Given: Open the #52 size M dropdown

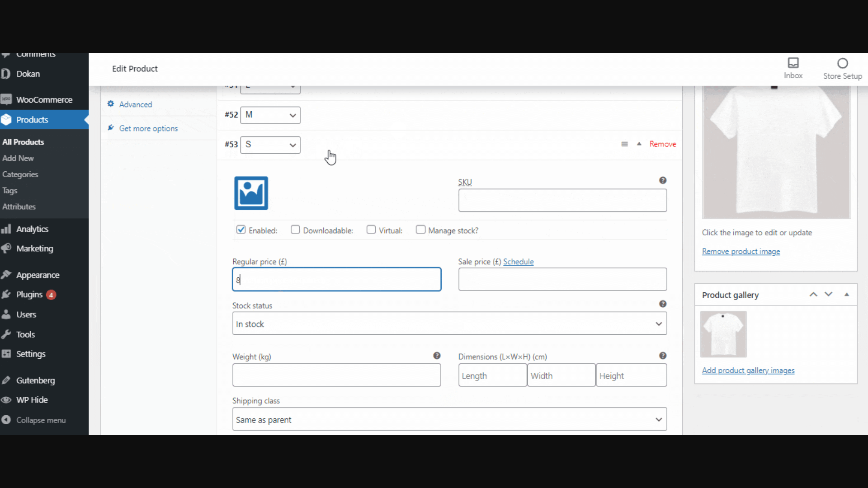Looking at the screenshot, I should pyautogui.click(x=270, y=115).
